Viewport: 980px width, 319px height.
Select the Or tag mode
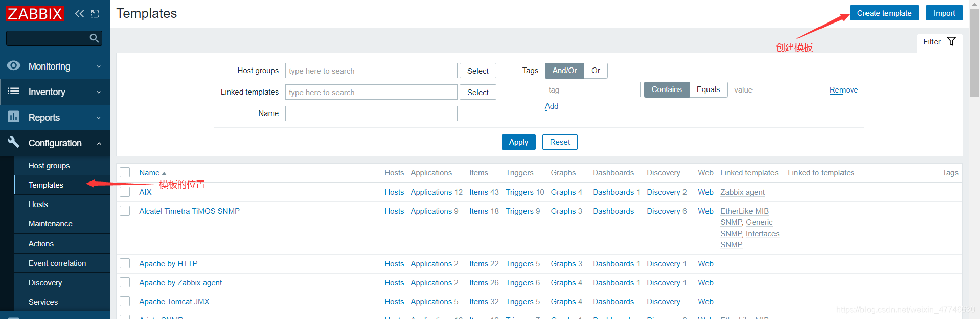(596, 71)
